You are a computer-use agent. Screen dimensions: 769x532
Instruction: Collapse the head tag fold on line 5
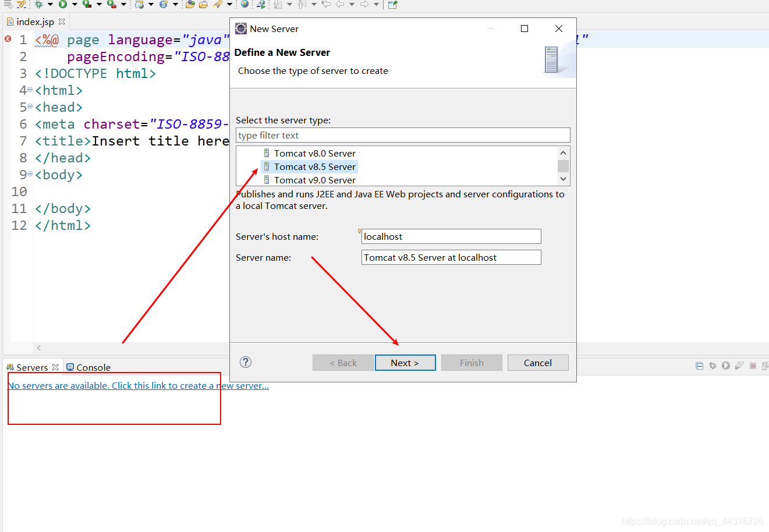30,107
